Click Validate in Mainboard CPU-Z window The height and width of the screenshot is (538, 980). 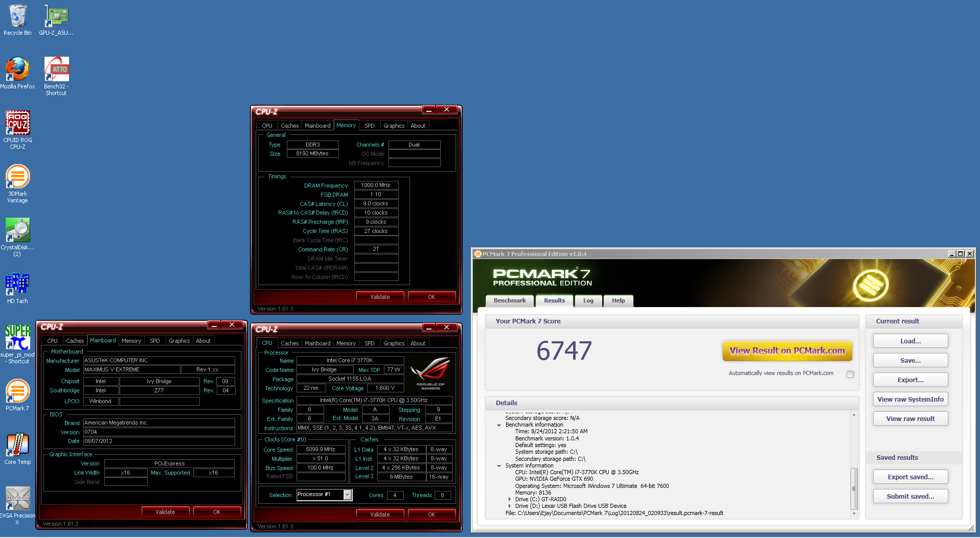(x=165, y=512)
